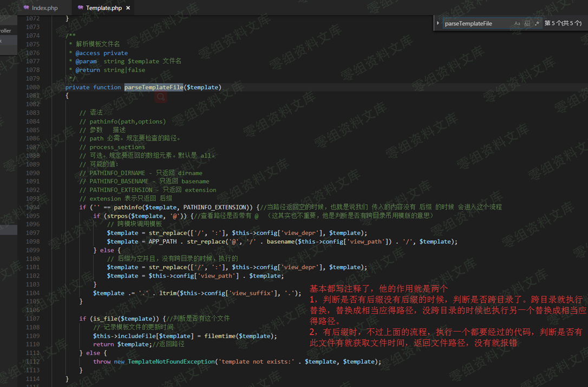Click partially visible roller sidebar item
Viewport: 588px width, 387px height.
coord(5,31)
